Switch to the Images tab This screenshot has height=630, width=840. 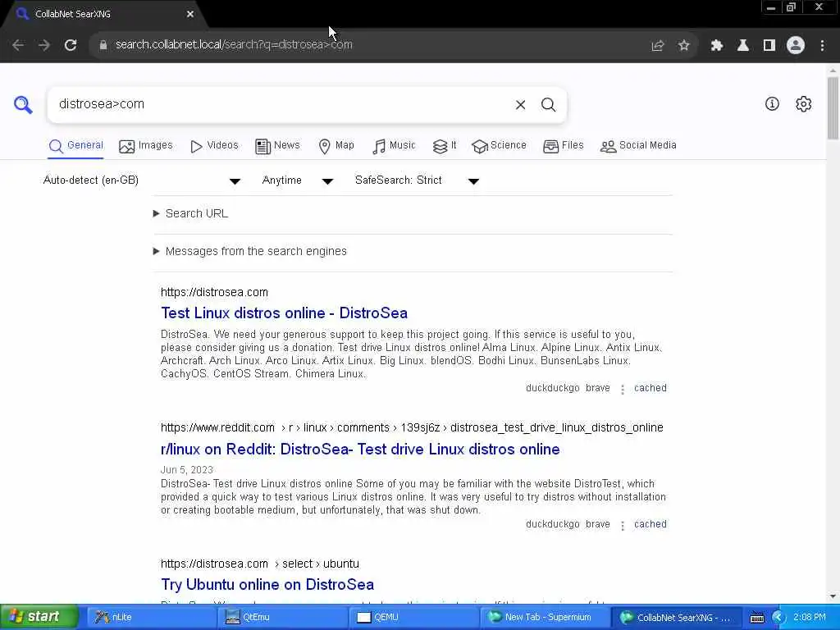[x=146, y=146]
